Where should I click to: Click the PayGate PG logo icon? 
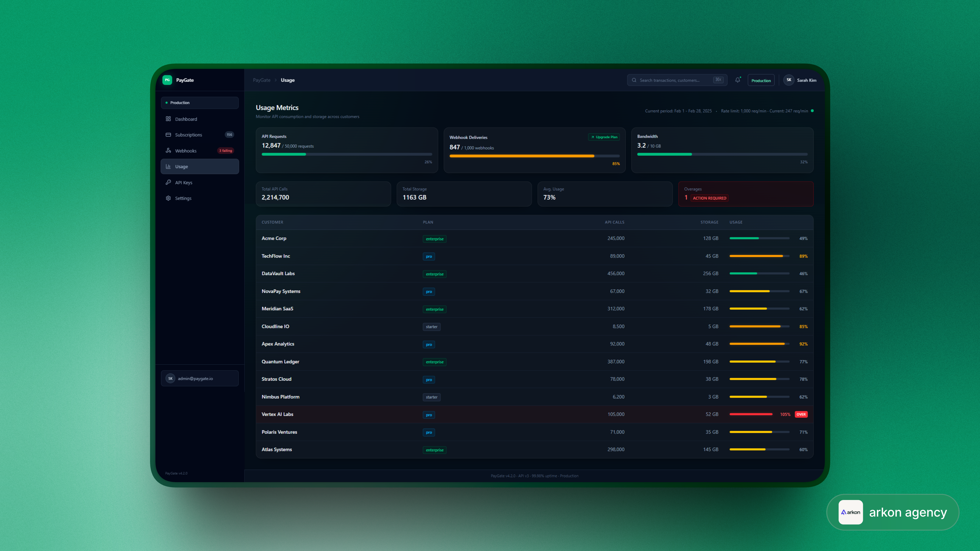tap(167, 80)
